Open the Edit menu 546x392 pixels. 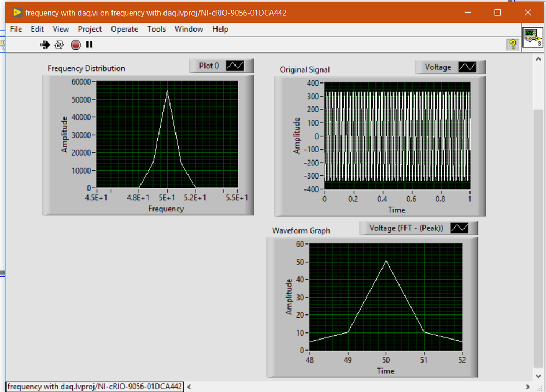(x=37, y=29)
